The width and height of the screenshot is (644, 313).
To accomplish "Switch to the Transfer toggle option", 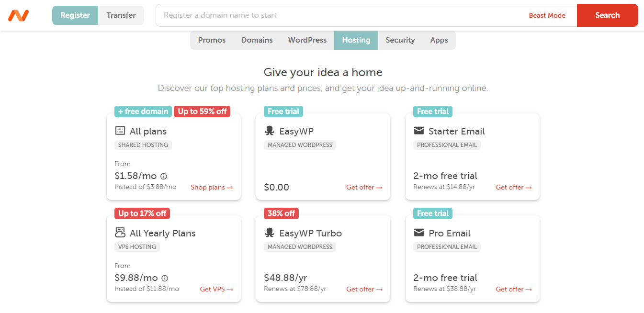I will 121,15.
